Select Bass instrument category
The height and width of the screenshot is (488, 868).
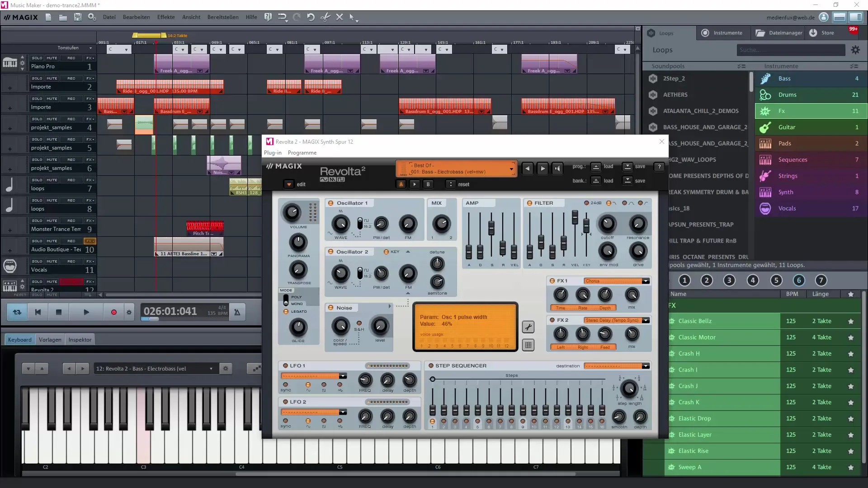[x=811, y=79]
